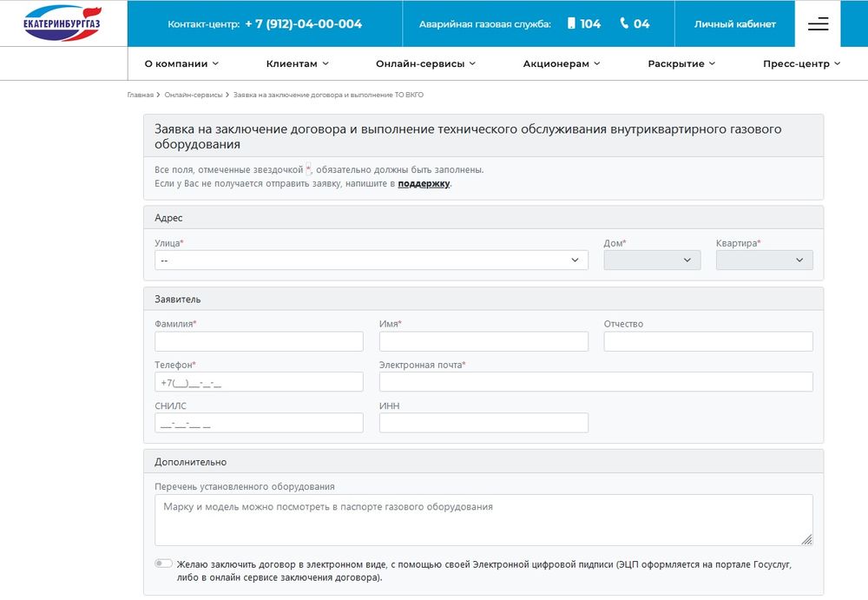868x600 pixels.
Task: Open the Улица street dropdown
Action: [371, 260]
